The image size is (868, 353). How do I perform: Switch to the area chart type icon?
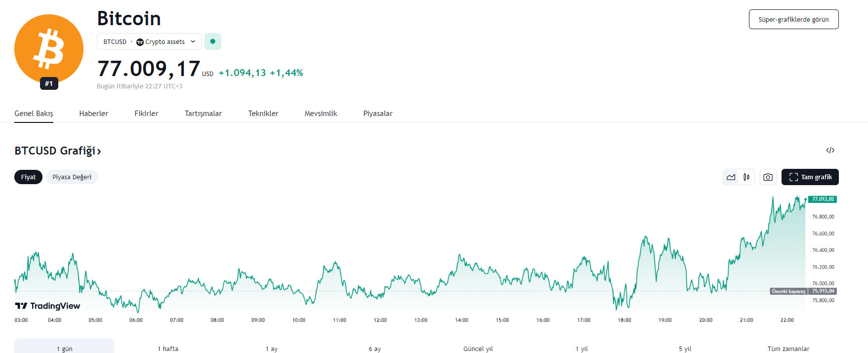pos(731,177)
